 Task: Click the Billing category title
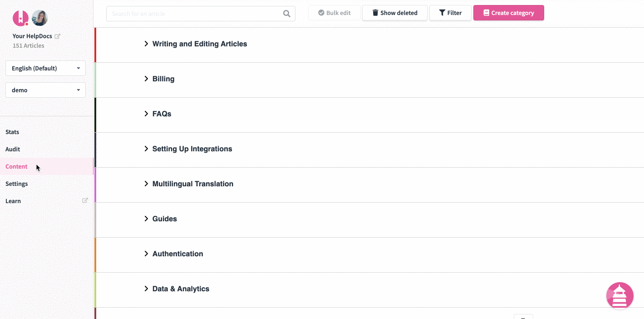click(163, 79)
